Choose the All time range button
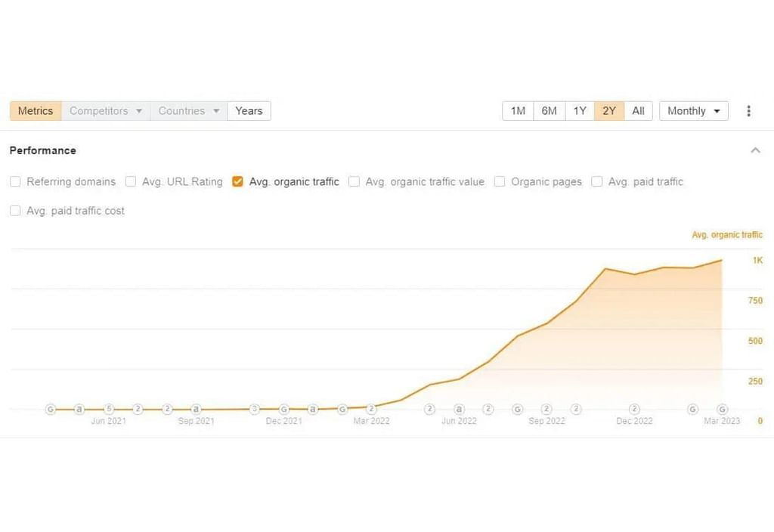 coord(638,111)
